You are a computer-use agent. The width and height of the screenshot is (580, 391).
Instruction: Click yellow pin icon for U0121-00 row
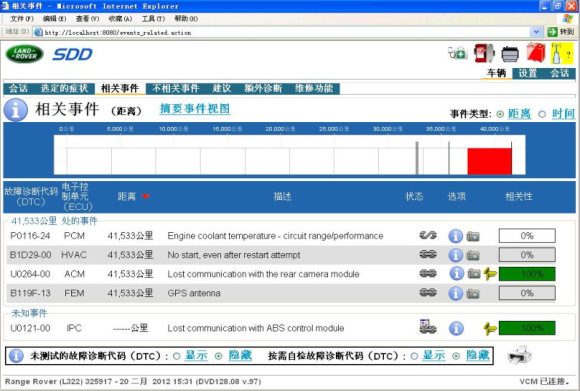click(x=490, y=328)
